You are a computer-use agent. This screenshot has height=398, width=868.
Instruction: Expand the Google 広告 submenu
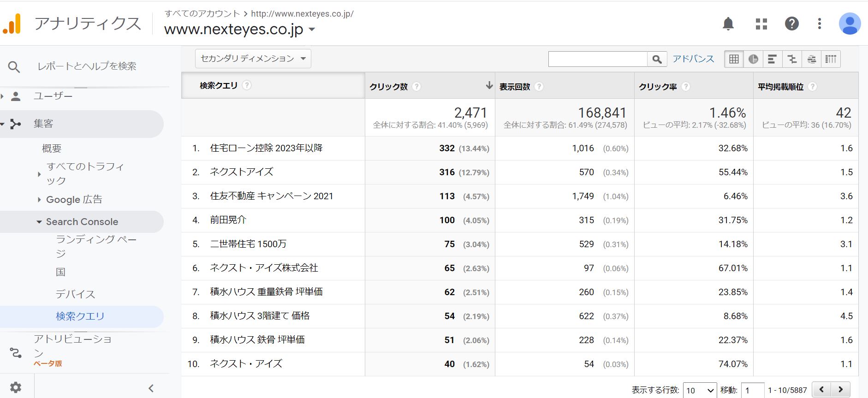click(x=39, y=200)
